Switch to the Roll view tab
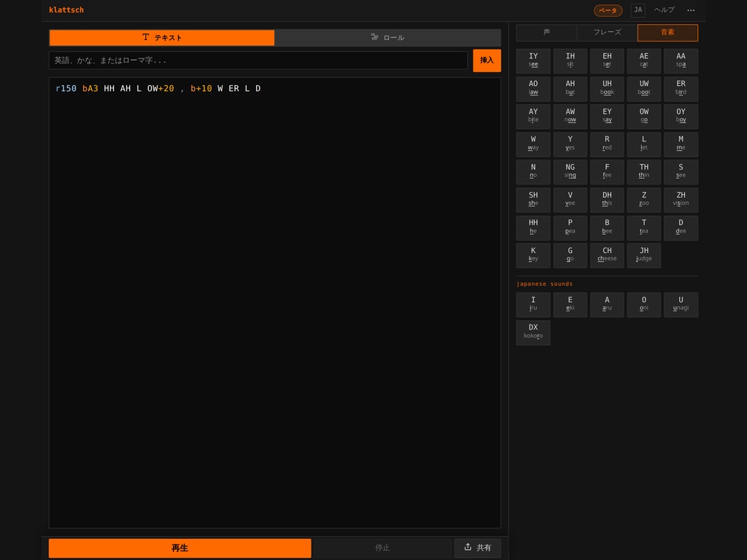This screenshot has width=747, height=560. [x=387, y=38]
